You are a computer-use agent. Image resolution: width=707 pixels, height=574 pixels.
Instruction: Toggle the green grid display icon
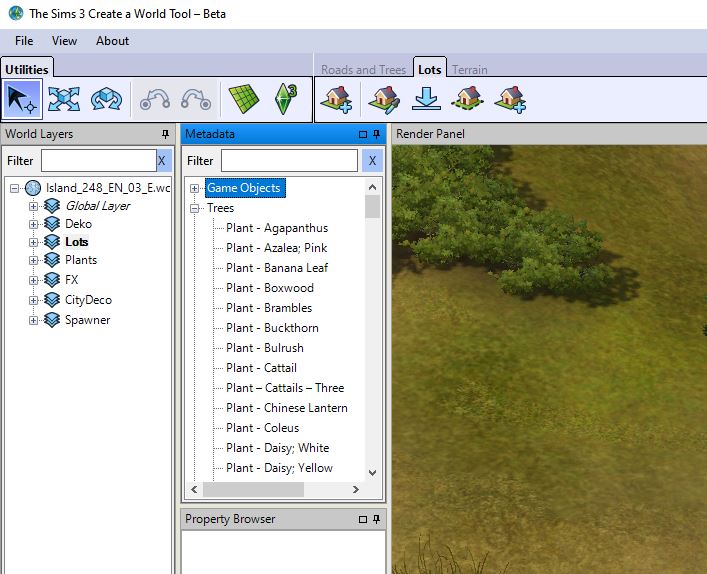pyautogui.click(x=241, y=99)
